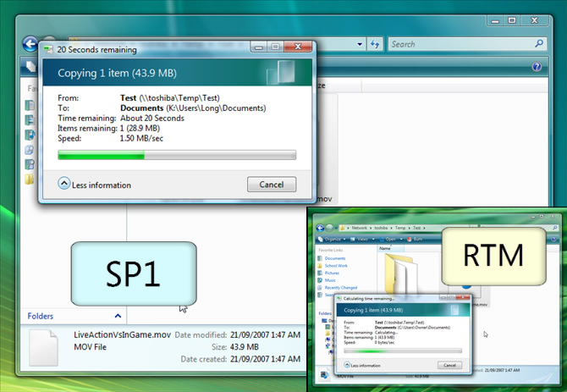The width and height of the screenshot is (567, 392).
Task: Close the 'Calculating time remaining' inset dialog
Action: pyautogui.click(x=463, y=297)
